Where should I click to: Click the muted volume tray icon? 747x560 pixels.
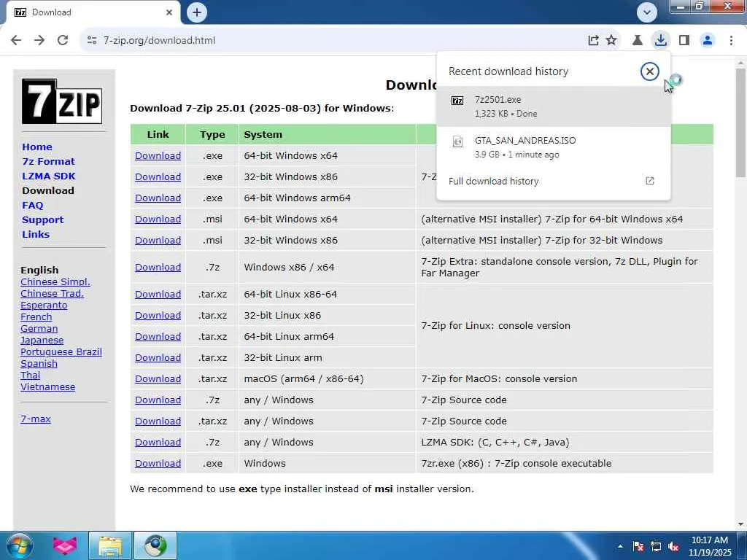coord(673,546)
